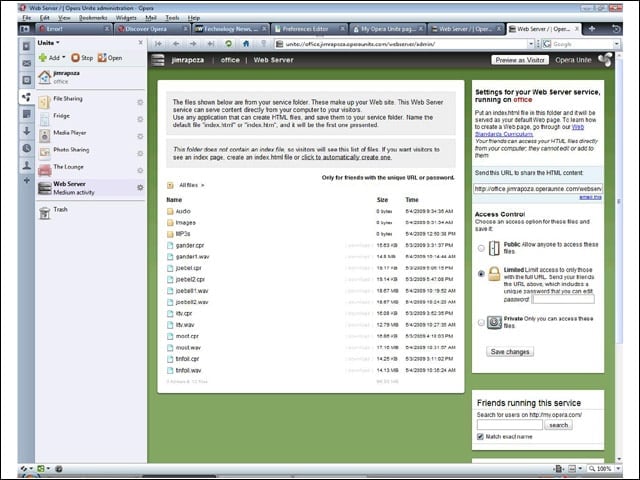Click the email this link
This screenshot has width=640, height=480.
tap(590, 197)
